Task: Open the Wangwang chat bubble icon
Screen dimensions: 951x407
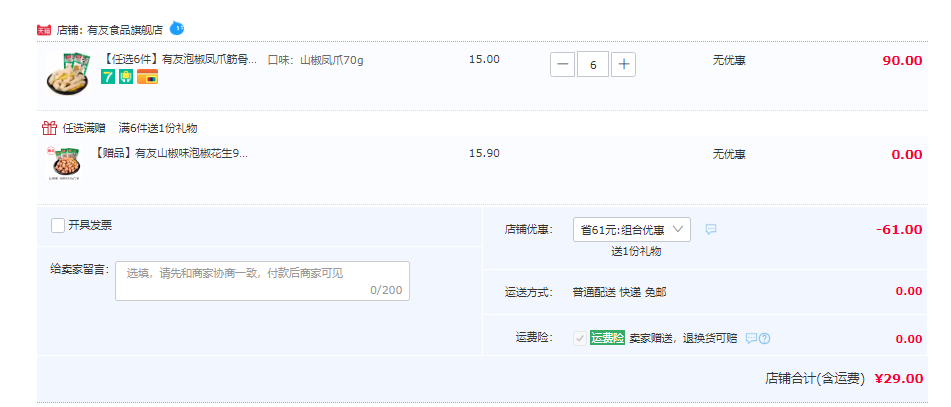Action: pos(176,28)
